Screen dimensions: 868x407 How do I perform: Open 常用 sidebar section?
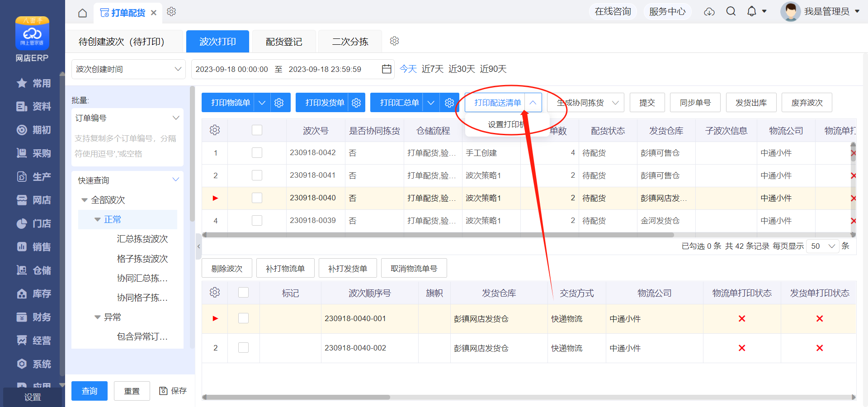point(33,83)
